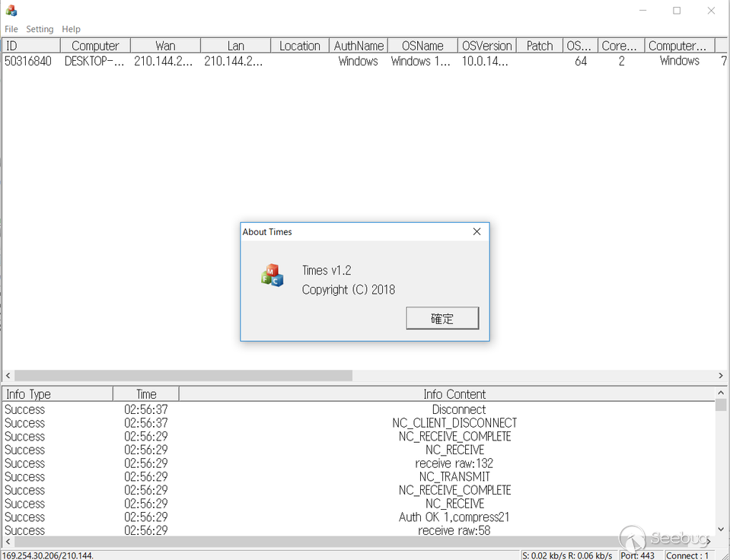Select the Auth OK 1,compress21 log entry
Image resolution: width=730 pixels, height=560 pixels.
pyautogui.click(x=359, y=517)
